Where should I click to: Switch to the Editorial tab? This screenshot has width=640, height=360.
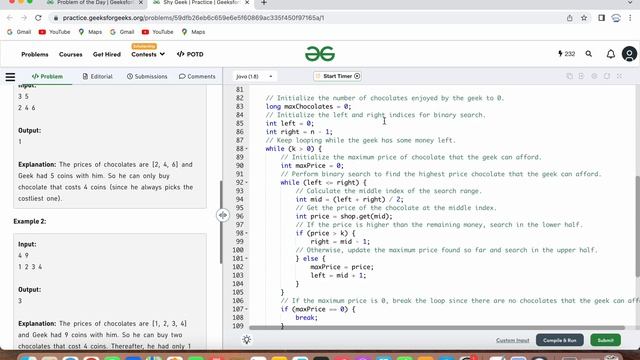coord(98,76)
